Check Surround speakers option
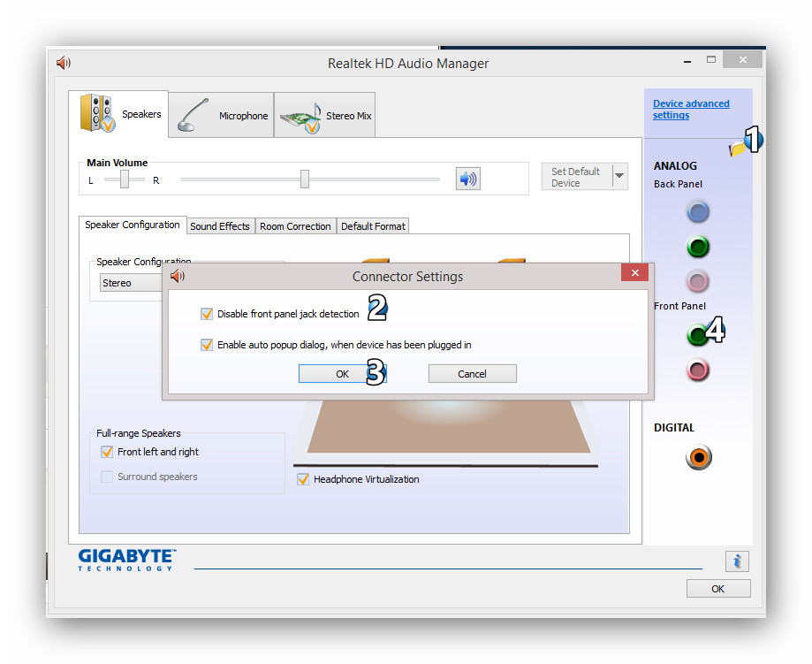 (107, 477)
